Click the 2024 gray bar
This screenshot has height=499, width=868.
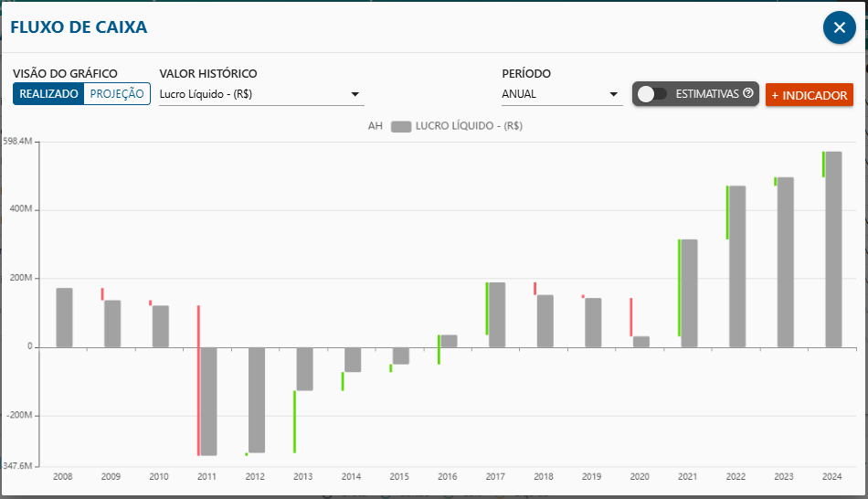(x=833, y=249)
